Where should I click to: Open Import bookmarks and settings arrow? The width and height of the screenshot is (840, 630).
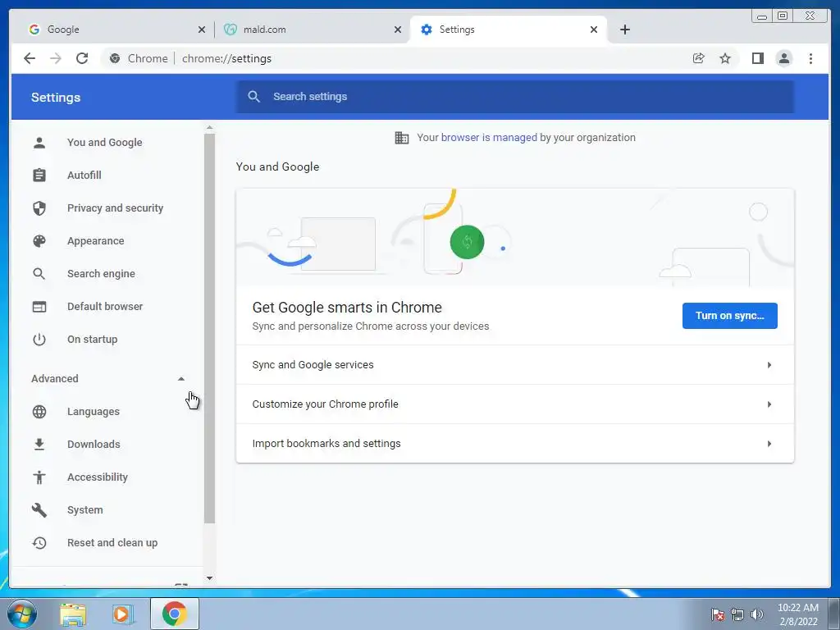tap(769, 444)
